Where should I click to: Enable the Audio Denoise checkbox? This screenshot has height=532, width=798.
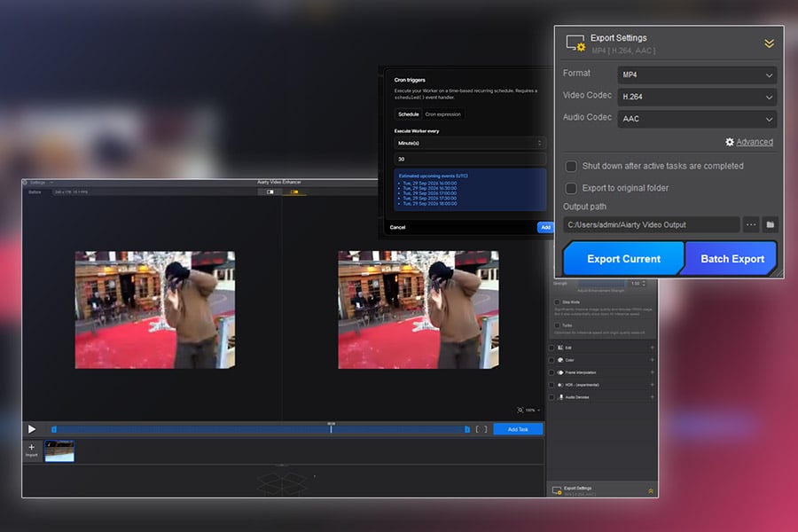coord(552,397)
